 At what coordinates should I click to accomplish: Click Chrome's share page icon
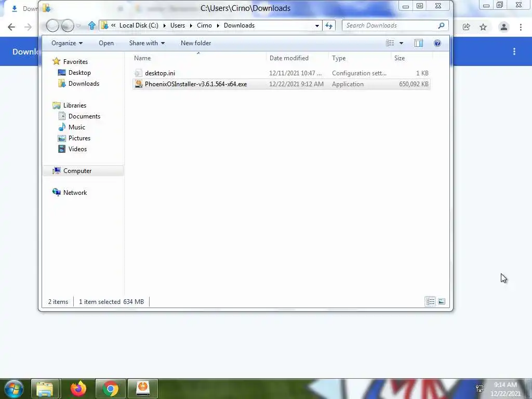pos(466,27)
